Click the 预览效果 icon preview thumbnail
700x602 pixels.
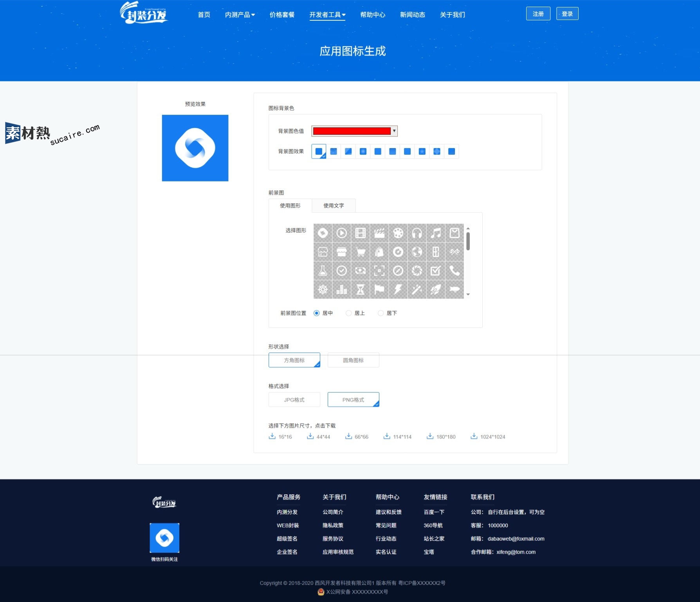(195, 148)
